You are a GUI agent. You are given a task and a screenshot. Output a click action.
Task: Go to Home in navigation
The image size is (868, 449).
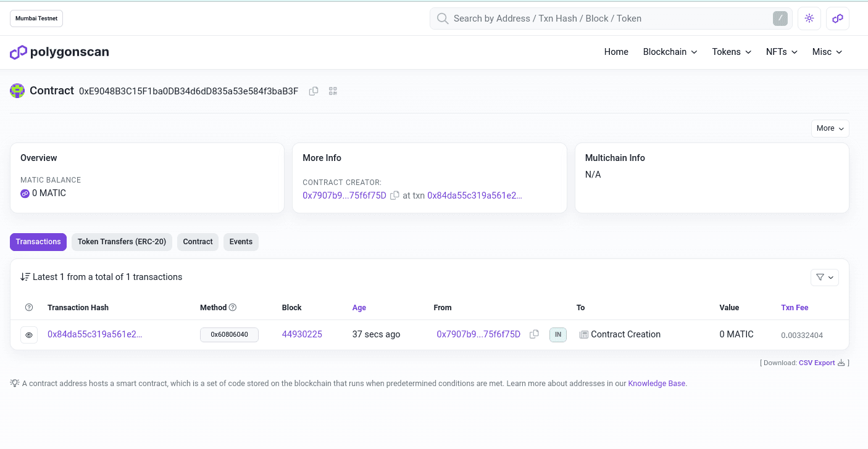click(x=616, y=52)
